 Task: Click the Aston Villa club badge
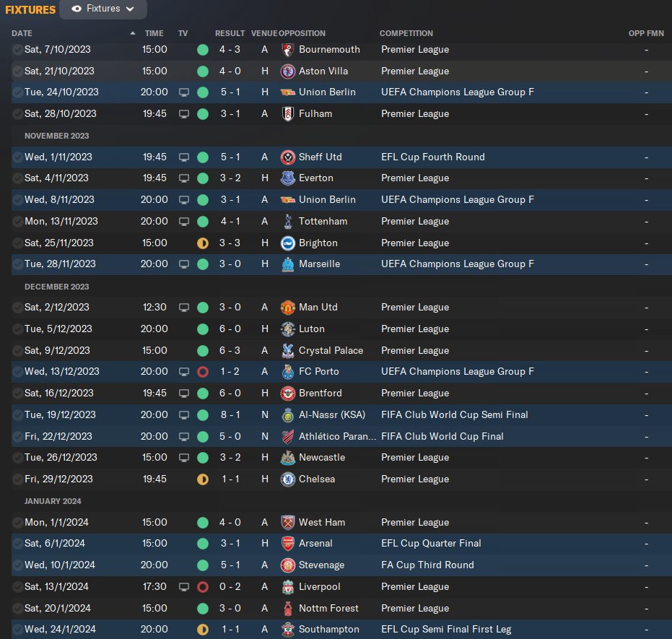click(x=287, y=71)
